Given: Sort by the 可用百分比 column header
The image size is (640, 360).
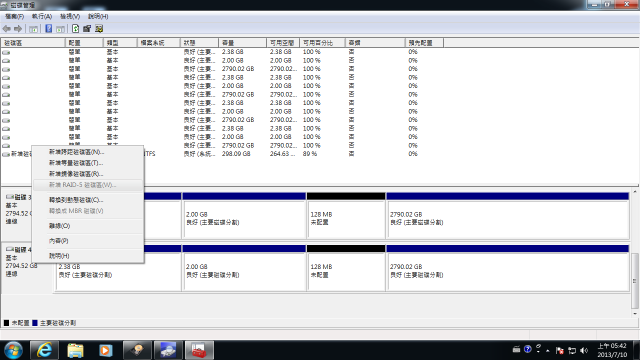Looking at the screenshot, I should (x=322, y=43).
